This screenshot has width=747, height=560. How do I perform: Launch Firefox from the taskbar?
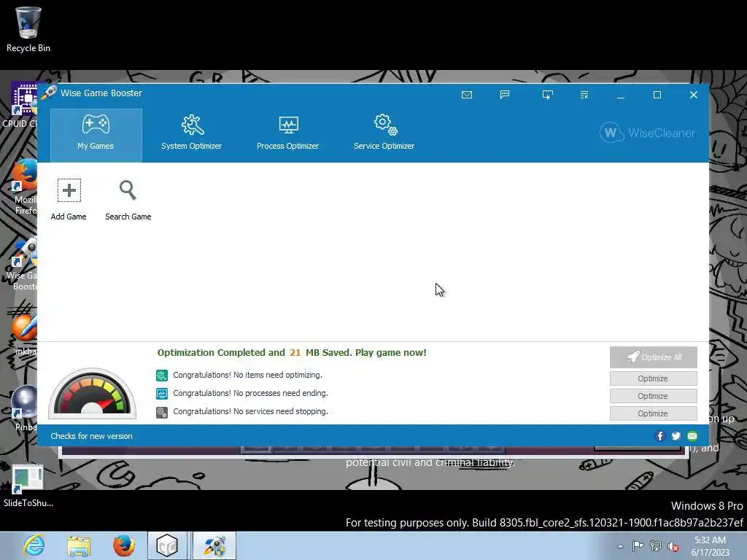click(x=124, y=545)
